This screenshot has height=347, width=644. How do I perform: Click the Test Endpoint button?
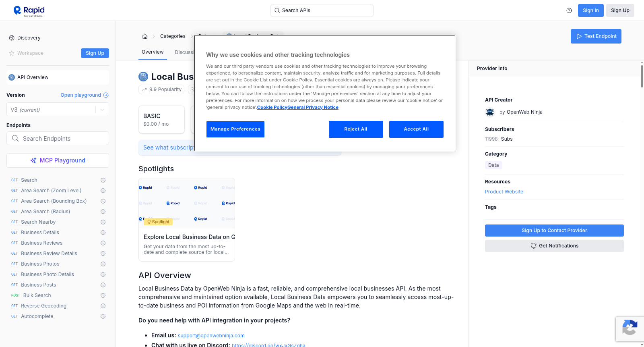point(596,36)
